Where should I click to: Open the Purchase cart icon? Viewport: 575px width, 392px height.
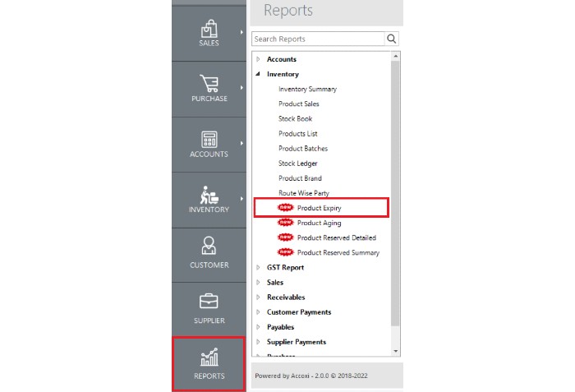pos(209,83)
